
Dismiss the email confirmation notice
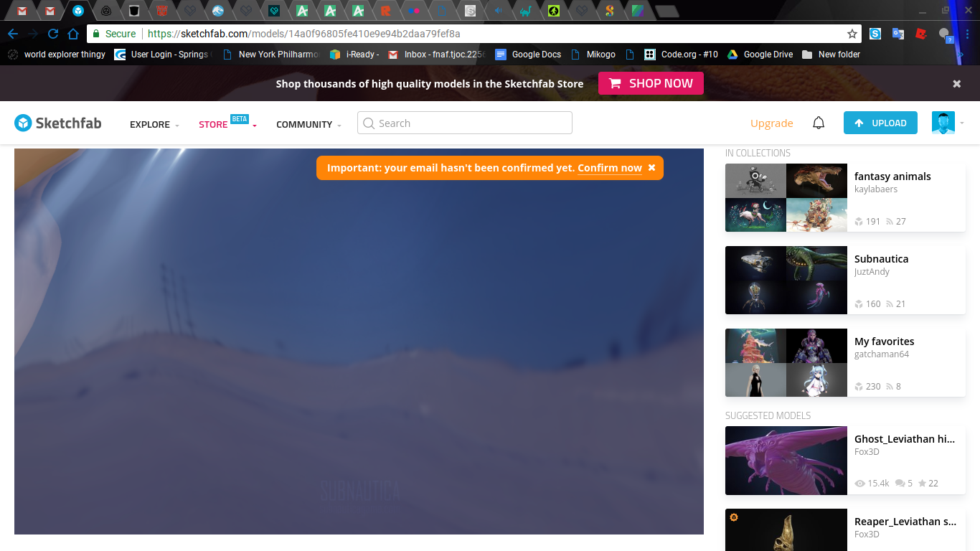651,168
